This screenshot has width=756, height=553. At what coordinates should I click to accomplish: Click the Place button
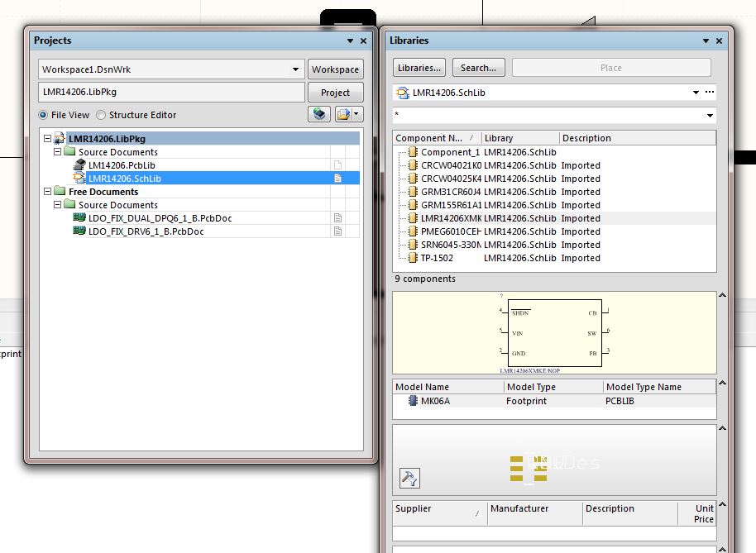(611, 68)
